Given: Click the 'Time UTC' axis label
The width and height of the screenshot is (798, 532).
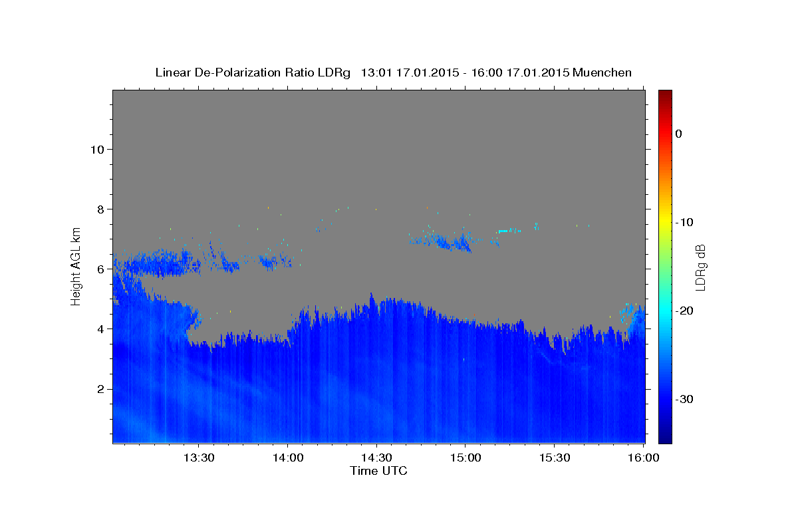Looking at the screenshot, I should tap(378, 471).
